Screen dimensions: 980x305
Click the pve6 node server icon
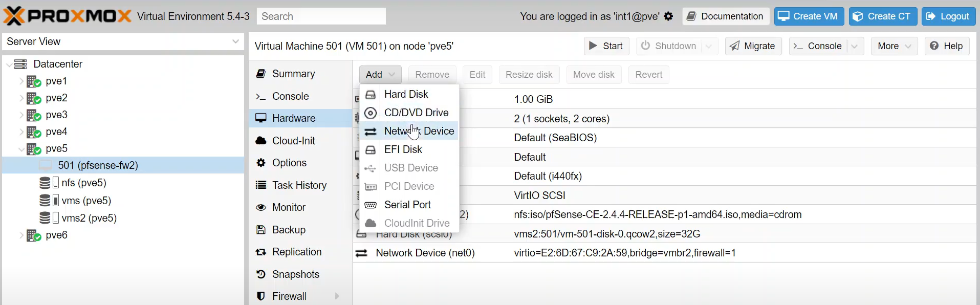coord(34,235)
